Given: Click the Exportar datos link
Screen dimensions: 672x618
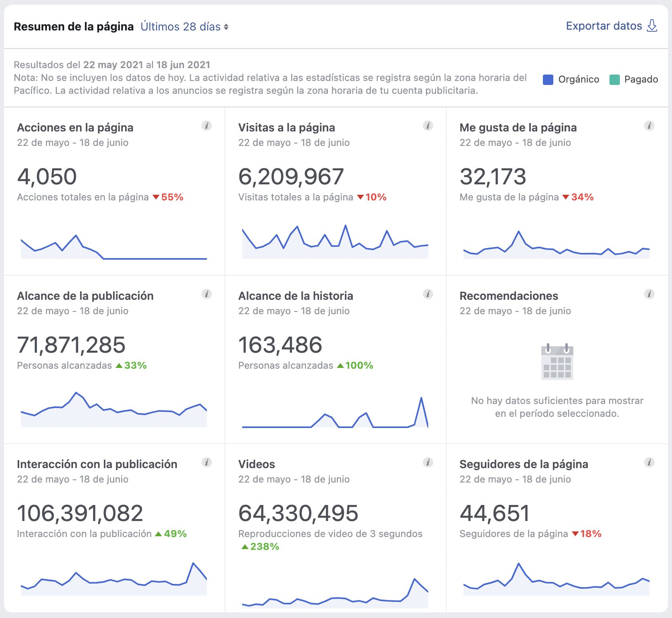Looking at the screenshot, I should pyautogui.click(x=604, y=26).
